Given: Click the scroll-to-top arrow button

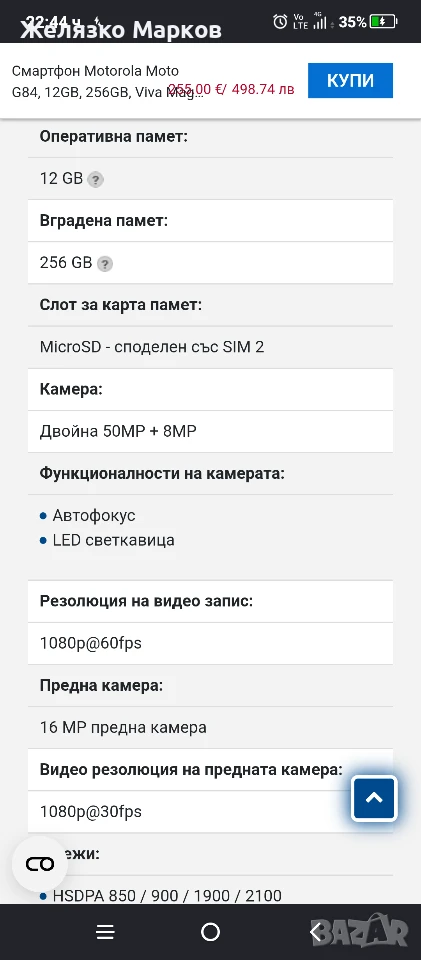Looking at the screenshot, I should point(374,798).
